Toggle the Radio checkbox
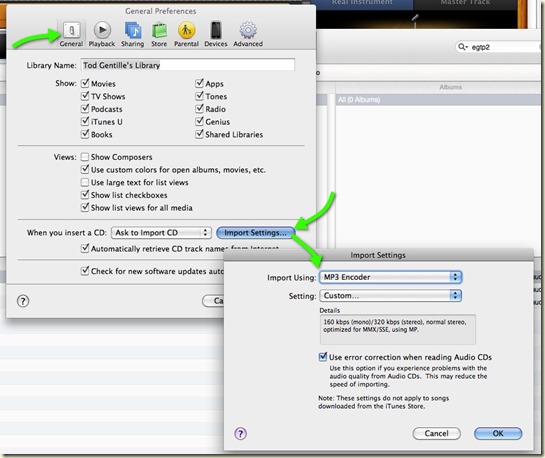 point(199,109)
